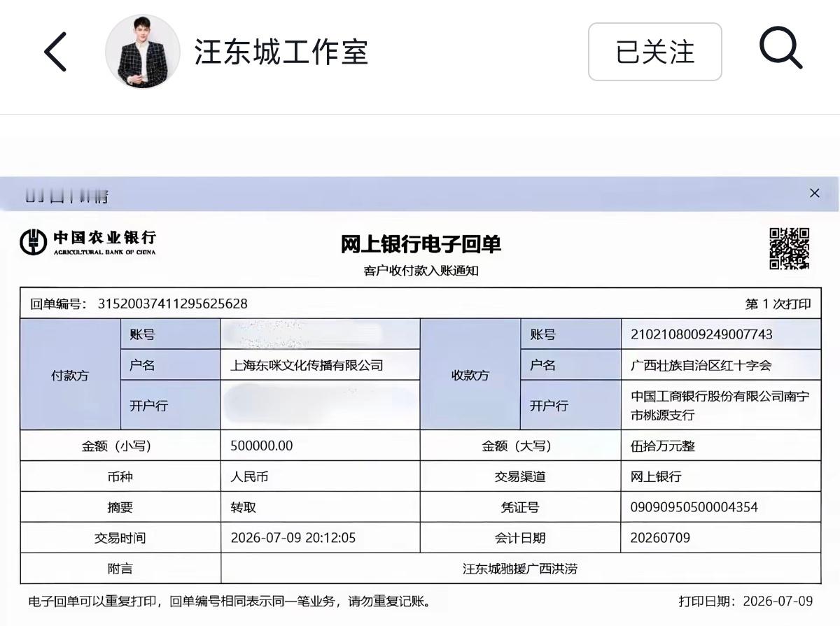Click the 付款方 cell

coord(70,375)
